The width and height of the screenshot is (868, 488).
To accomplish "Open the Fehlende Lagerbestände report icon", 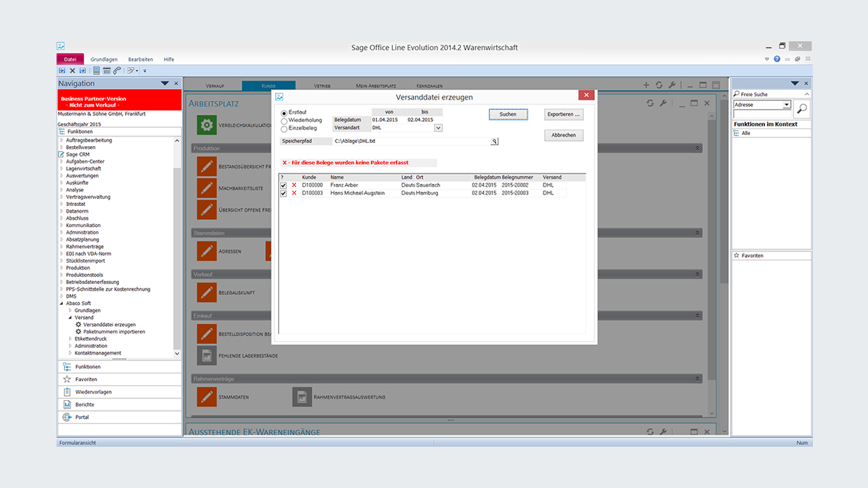I will [x=207, y=355].
